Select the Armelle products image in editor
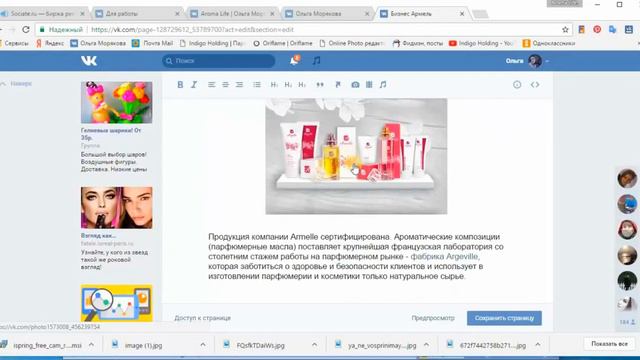This screenshot has height=360, width=640. [356, 156]
